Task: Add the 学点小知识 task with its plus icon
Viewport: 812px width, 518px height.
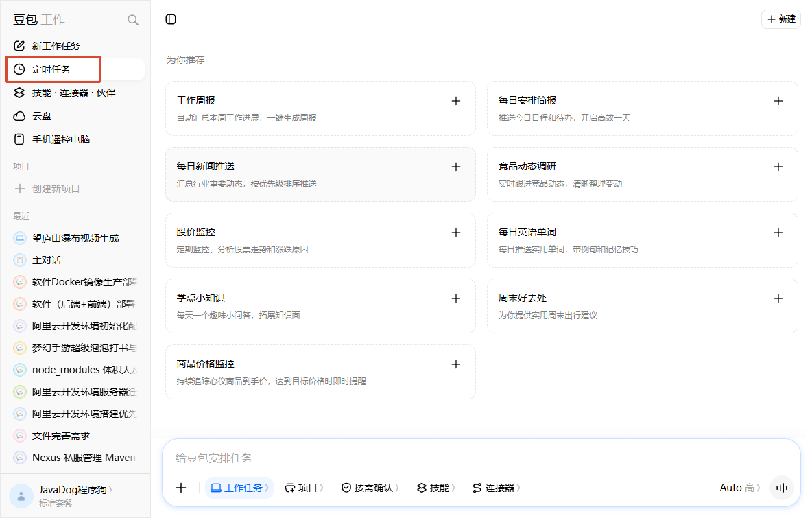Action: [455, 298]
